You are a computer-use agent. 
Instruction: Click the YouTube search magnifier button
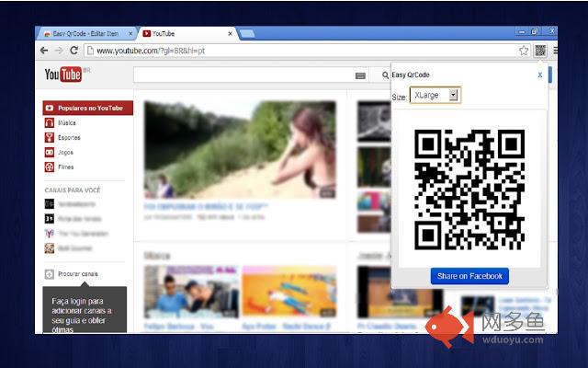coord(385,75)
